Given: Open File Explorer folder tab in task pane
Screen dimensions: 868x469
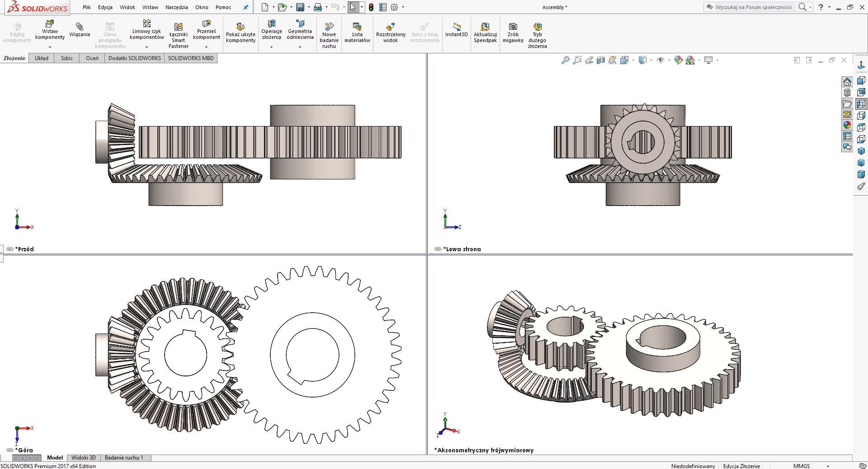Looking at the screenshot, I should [847, 103].
